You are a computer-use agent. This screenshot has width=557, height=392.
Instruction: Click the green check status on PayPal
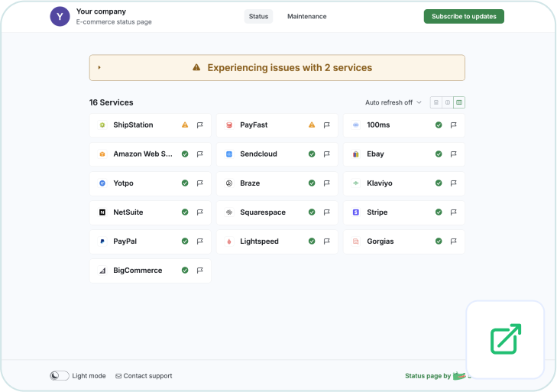pos(185,241)
